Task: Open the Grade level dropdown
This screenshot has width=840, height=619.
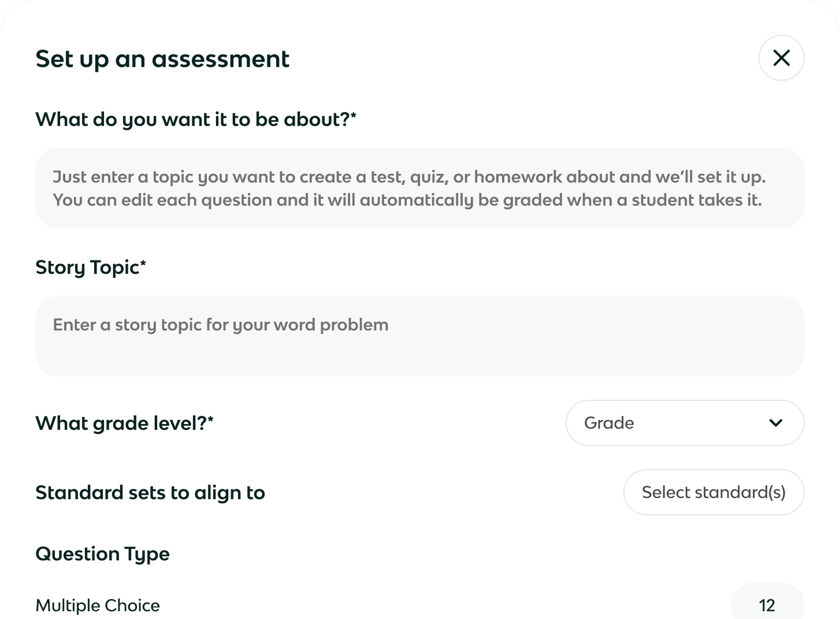Action: click(x=685, y=423)
